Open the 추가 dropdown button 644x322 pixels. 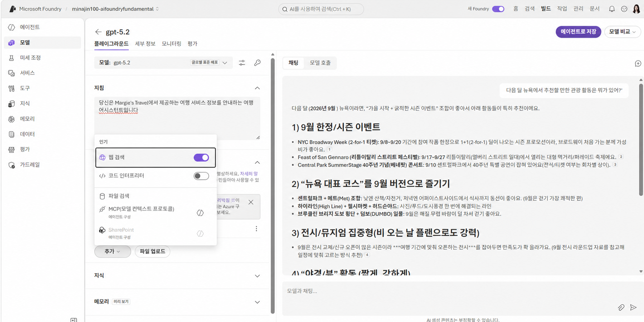click(x=113, y=251)
